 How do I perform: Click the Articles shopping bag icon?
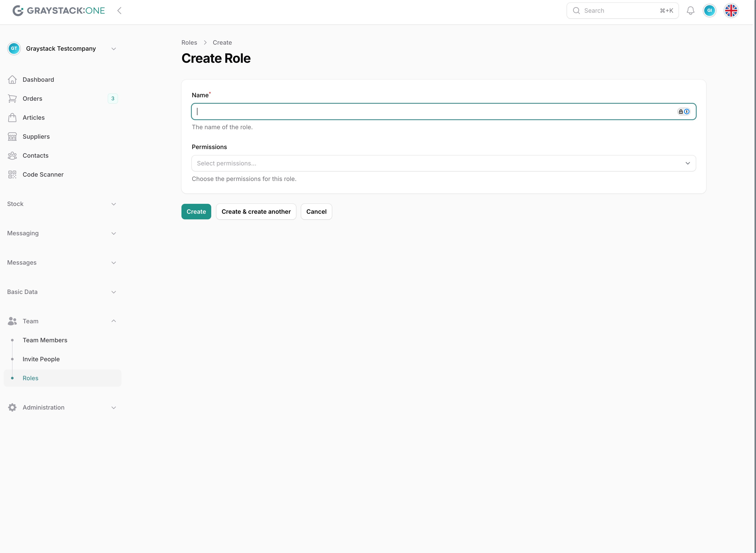point(12,118)
